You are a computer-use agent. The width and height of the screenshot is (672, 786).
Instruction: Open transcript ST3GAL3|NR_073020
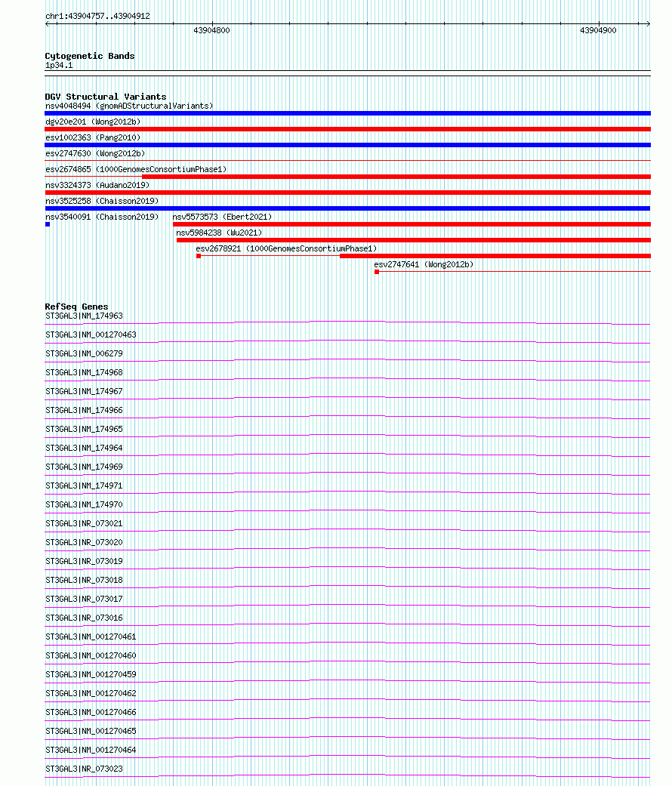[x=84, y=542]
